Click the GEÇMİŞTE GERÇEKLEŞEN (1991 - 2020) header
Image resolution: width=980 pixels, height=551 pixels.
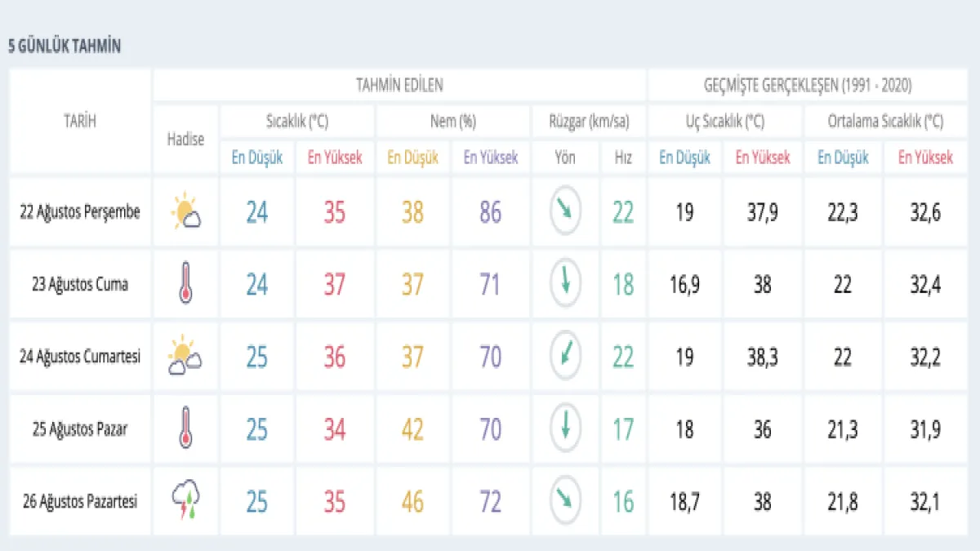tap(808, 85)
